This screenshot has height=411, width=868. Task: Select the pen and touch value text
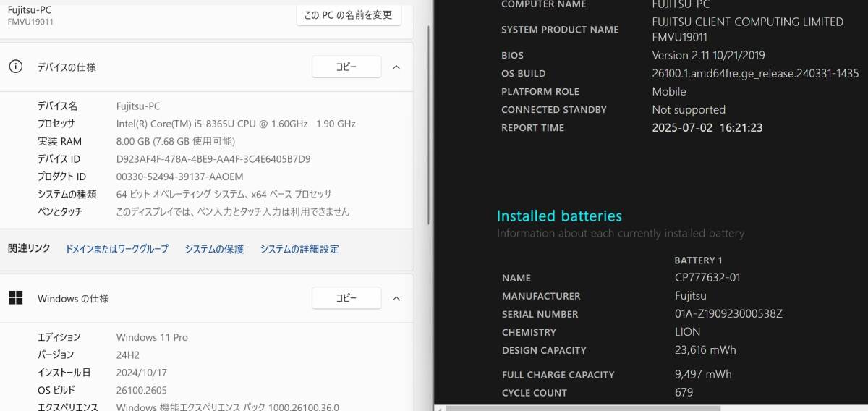[x=233, y=212]
